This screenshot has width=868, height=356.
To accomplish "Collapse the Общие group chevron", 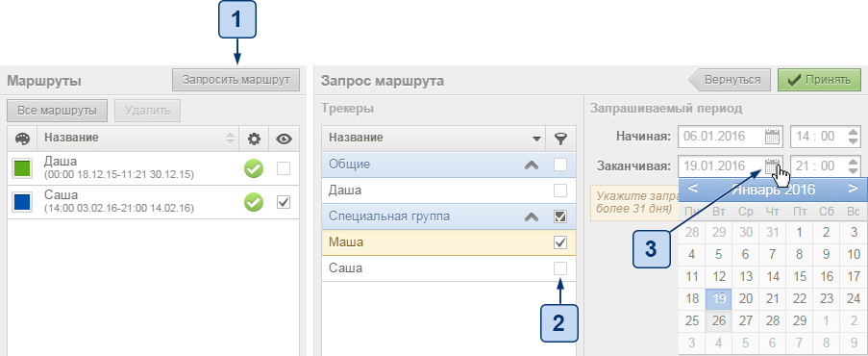I will 532,165.
